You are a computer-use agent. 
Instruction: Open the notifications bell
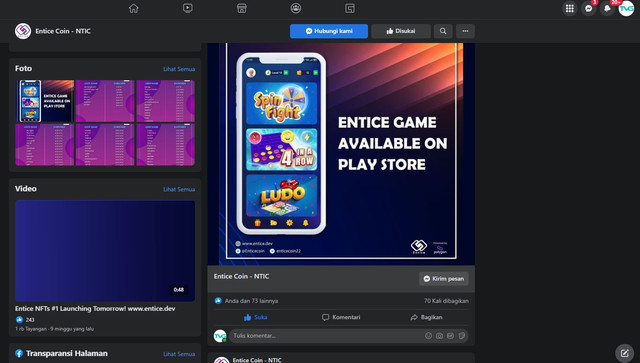click(x=607, y=8)
